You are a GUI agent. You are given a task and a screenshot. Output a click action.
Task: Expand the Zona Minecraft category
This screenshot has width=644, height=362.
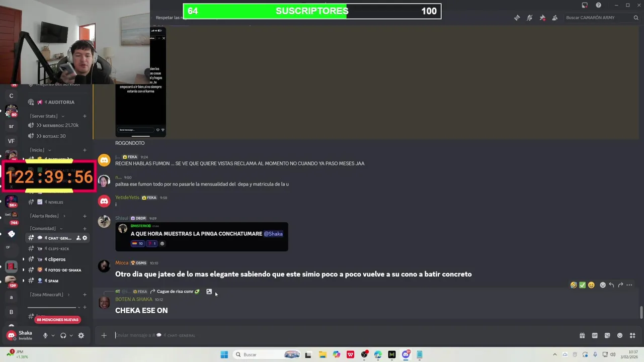pyautogui.click(x=49, y=295)
